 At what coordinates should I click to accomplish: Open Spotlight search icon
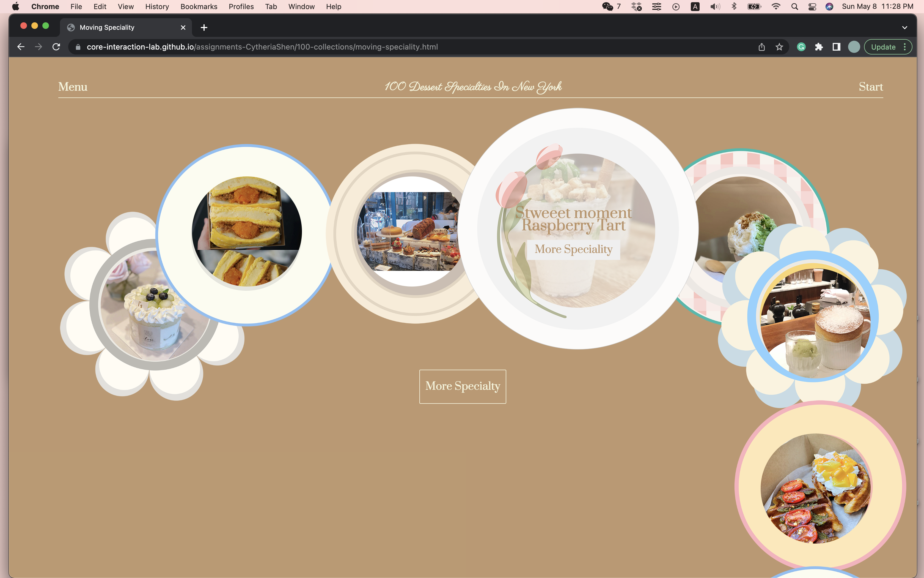794,7
